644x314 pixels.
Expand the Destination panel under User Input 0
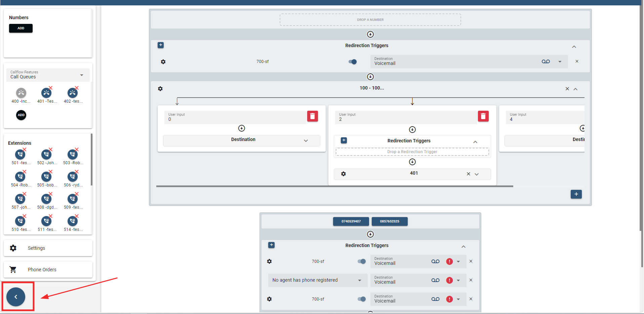click(306, 141)
